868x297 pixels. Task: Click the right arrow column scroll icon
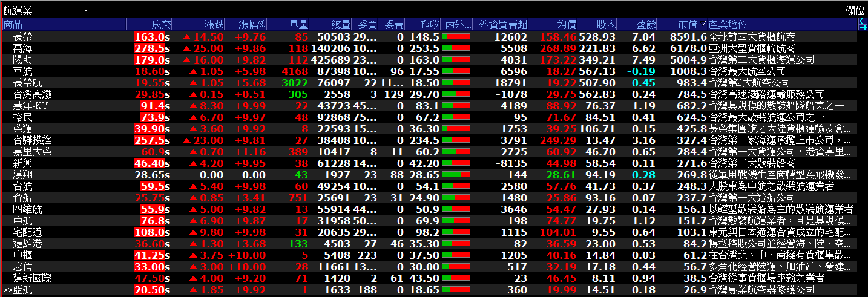(x=863, y=27)
